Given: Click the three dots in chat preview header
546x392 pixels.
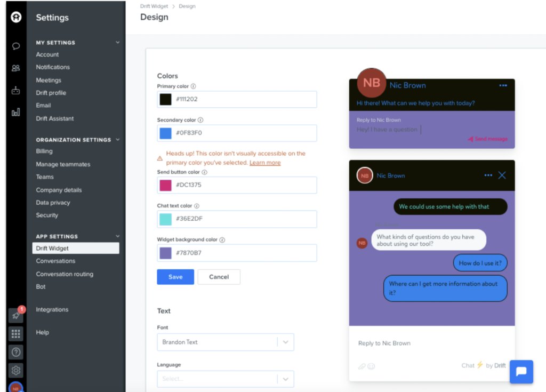Looking at the screenshot, I should (x=488, y=175).
